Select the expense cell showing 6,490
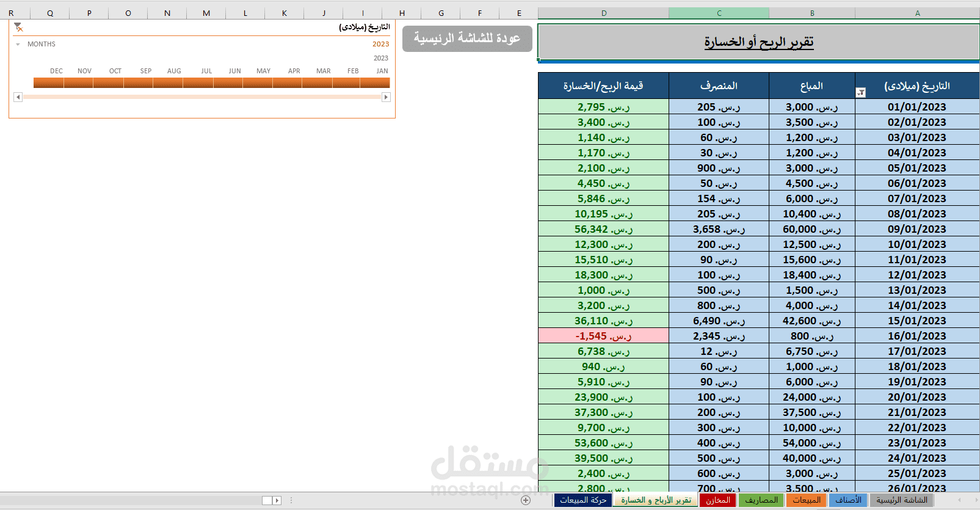This screenshot has height=510, width=980. (x=719, y=321)
